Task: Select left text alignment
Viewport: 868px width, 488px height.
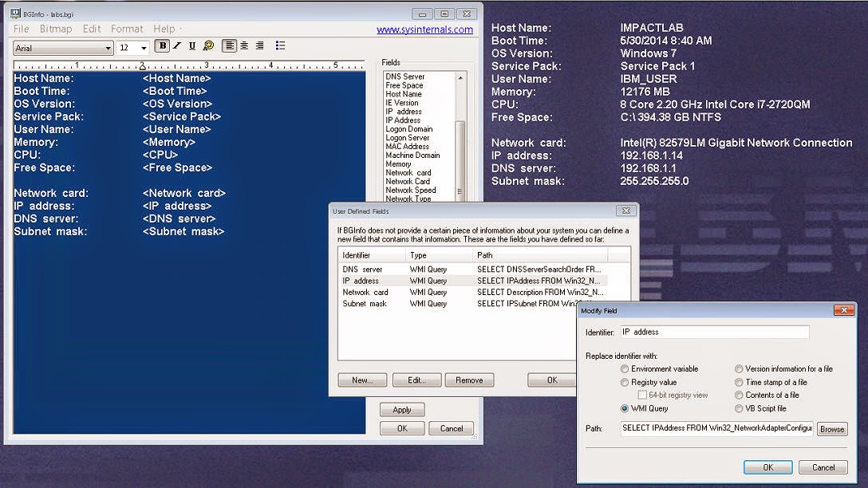Action: pos(230,45)
